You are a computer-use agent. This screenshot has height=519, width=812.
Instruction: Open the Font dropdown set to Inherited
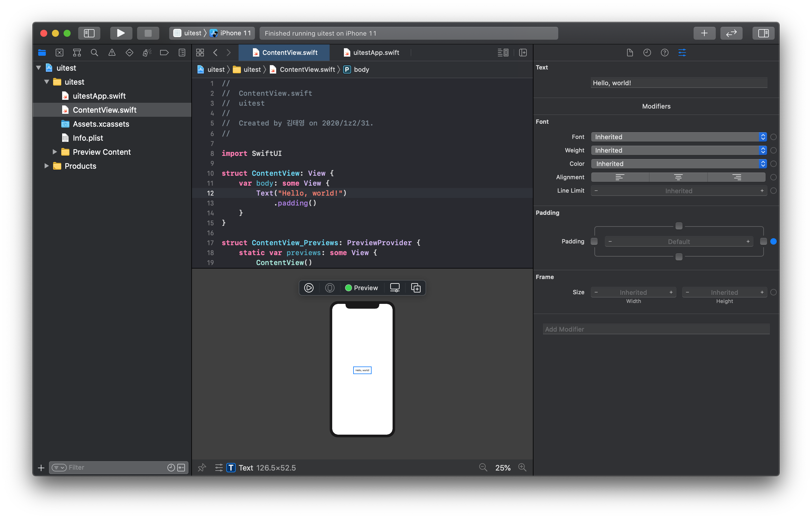pos(678,137)
